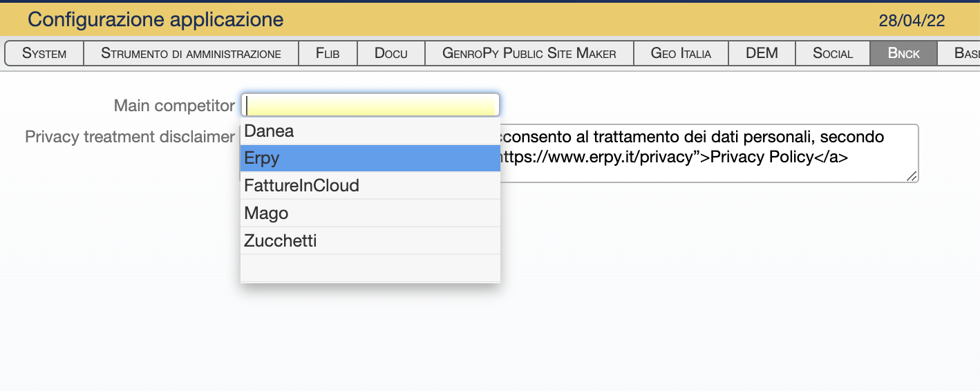Select the active Bnck tab
980x391 pixels.
click(x=903, y=53)
